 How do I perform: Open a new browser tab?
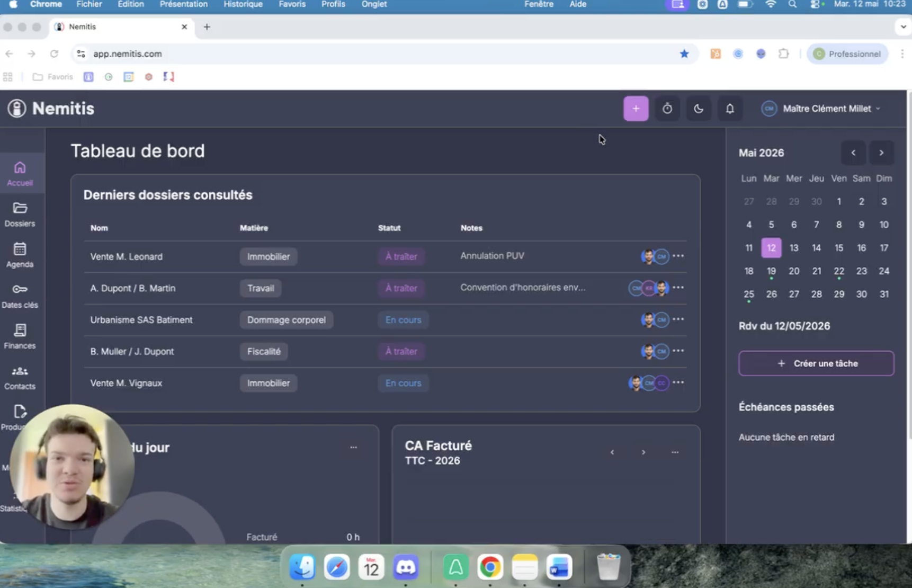207,27
